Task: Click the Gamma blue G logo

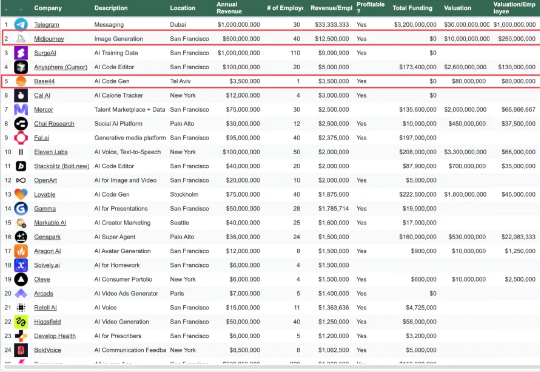Action: [21, 208]
